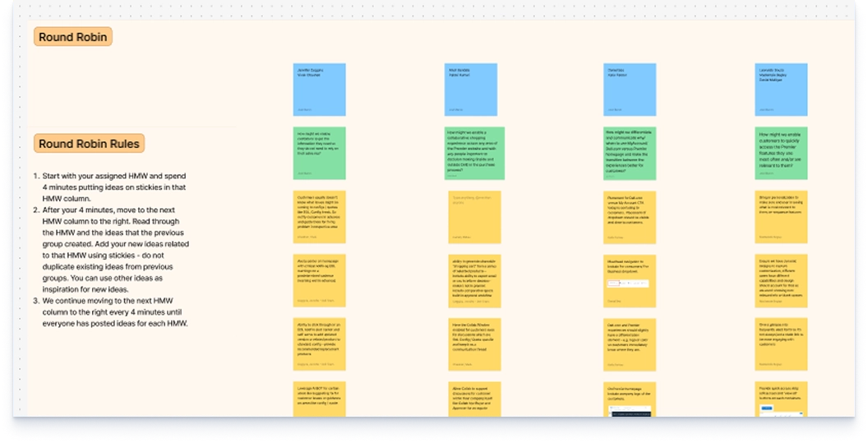868x443 pixels.
Task: Select yellow sticky "On Premier homepage" with screenshot
Action: coord(630,399)
